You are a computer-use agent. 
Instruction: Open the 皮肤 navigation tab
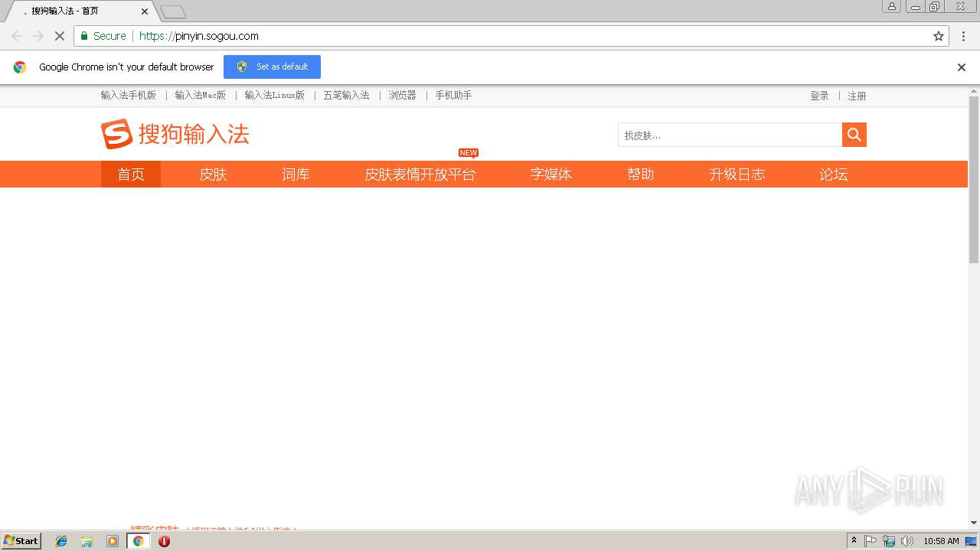tap(213, 174)
